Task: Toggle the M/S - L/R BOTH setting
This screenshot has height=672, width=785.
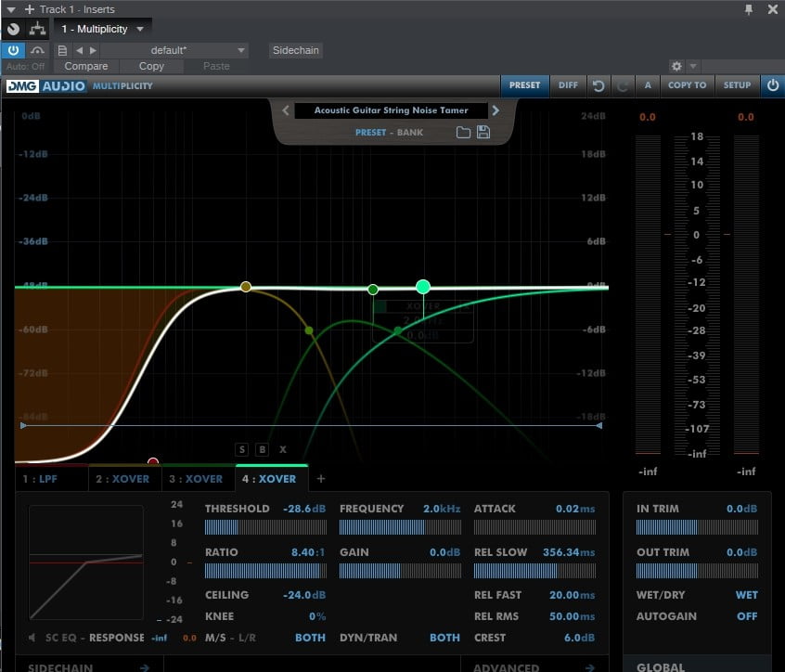Action: point(310,638)
